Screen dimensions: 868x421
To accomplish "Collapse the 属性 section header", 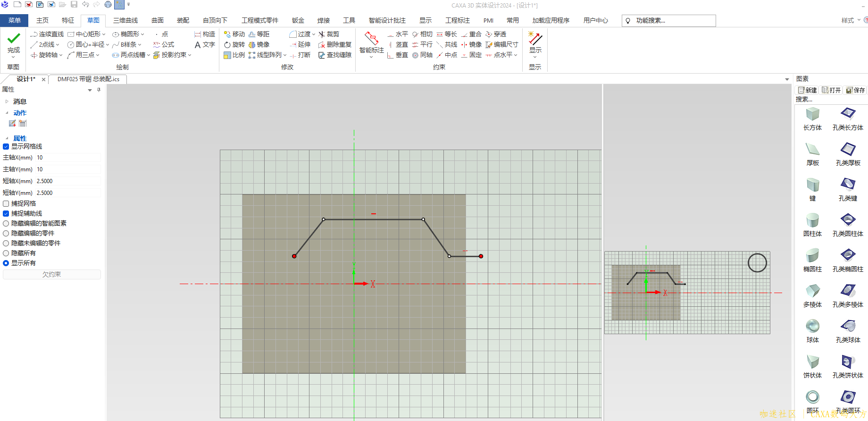I will [x=7, y=138].
